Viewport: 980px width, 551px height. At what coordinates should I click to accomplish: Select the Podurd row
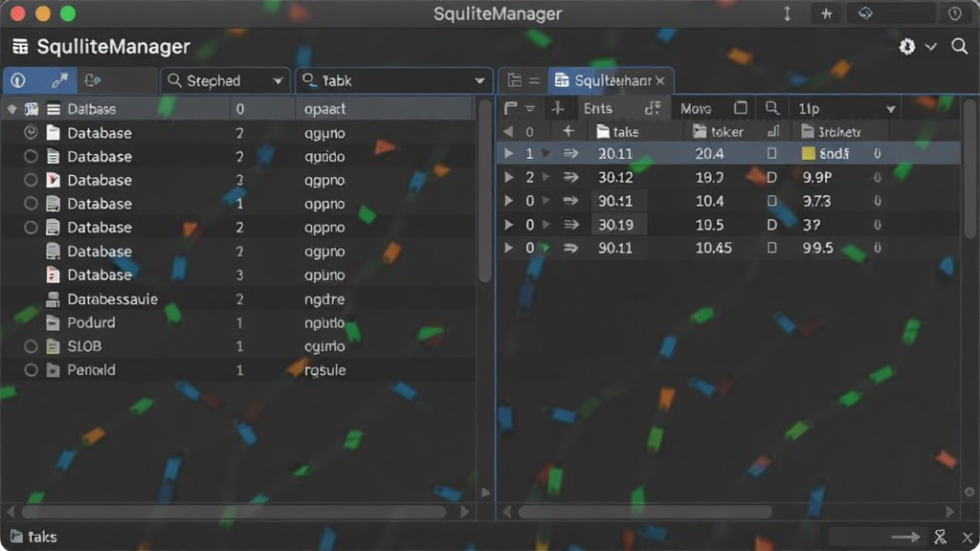click(x=237, y=323)
